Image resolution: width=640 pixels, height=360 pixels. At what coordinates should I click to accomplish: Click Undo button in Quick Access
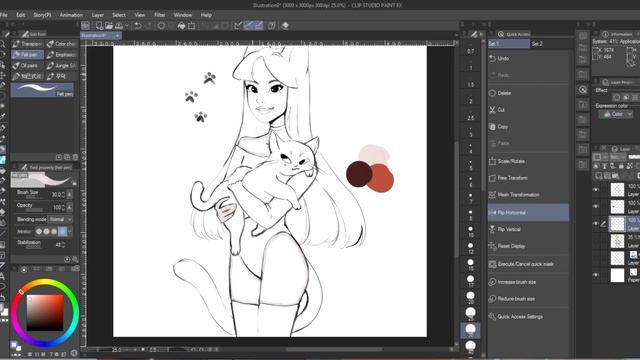(528, 58)
